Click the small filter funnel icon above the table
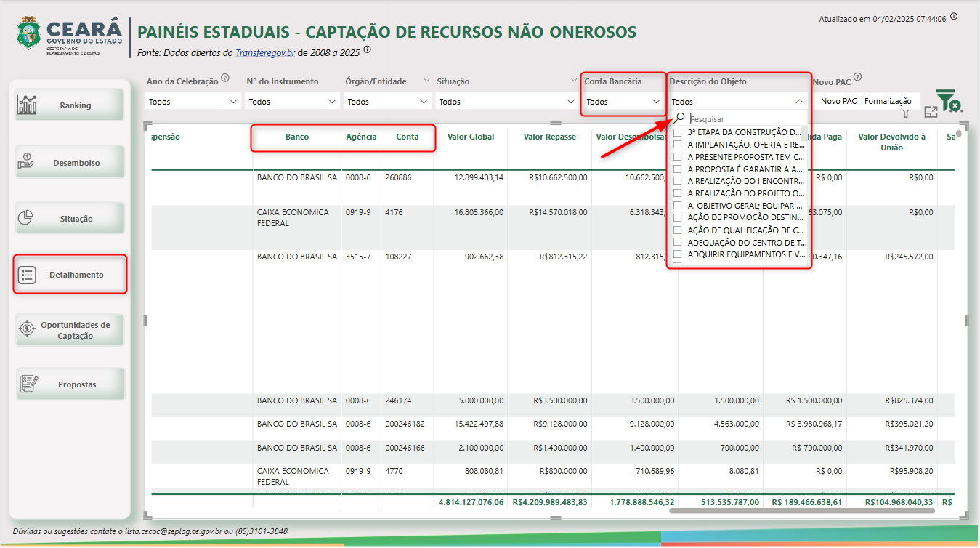Viewport: 980px width, 548px height. coord(905,113)
